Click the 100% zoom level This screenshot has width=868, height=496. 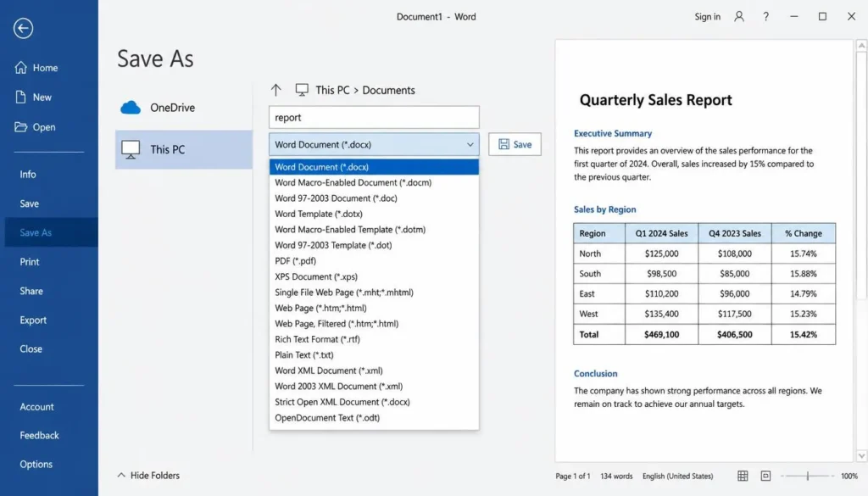click(849, 476)
